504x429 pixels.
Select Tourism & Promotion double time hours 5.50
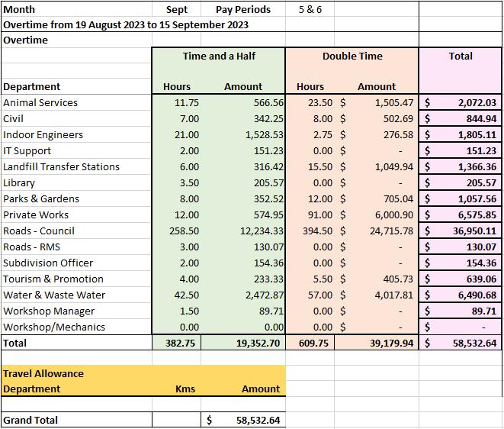click(310, 279)
